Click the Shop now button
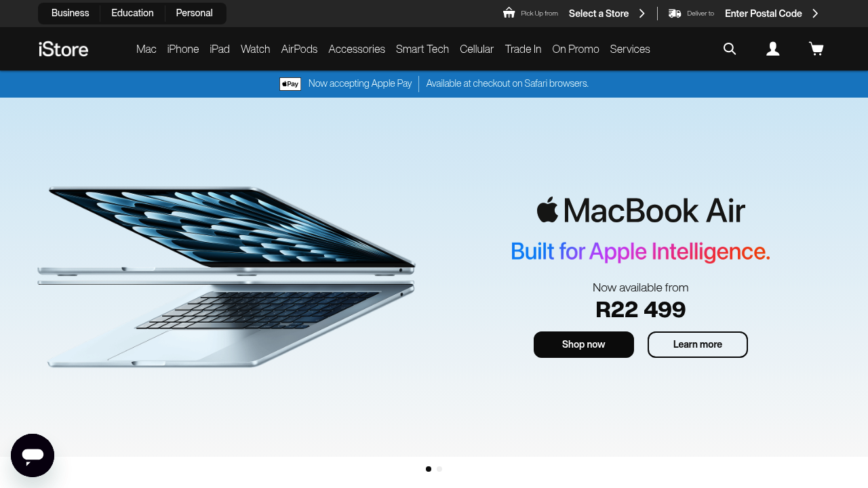Screen dimensions: 868x488 (584, 344)
